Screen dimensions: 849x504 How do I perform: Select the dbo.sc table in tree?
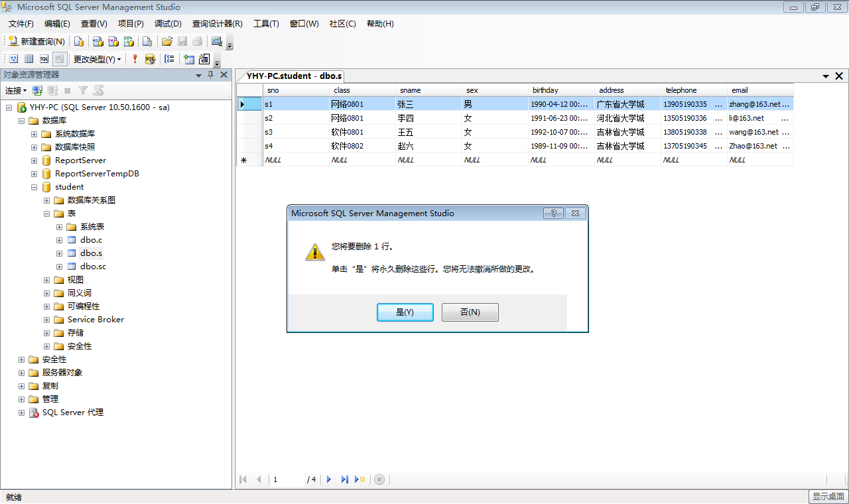click(x=93, y=267)
